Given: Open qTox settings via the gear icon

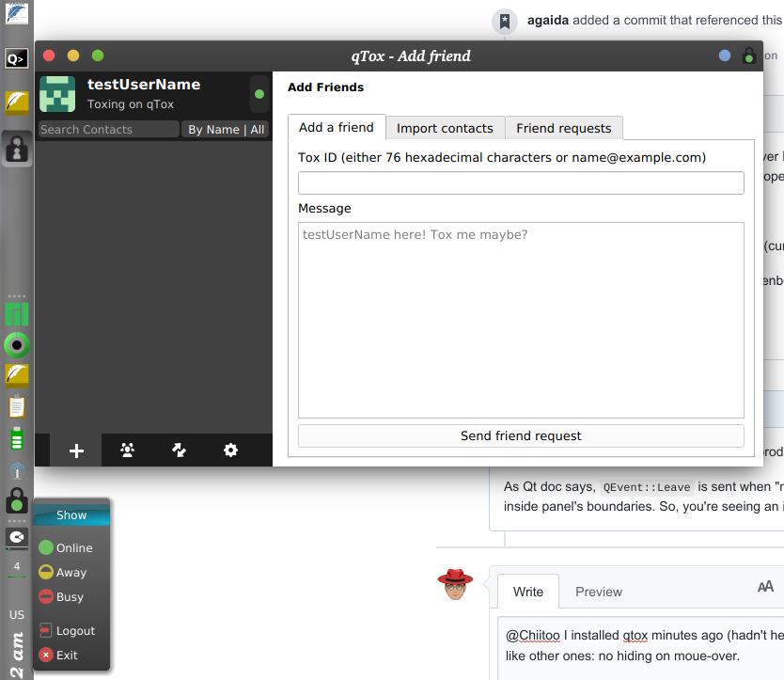Looking at the screenshot, I should (230, 451).
